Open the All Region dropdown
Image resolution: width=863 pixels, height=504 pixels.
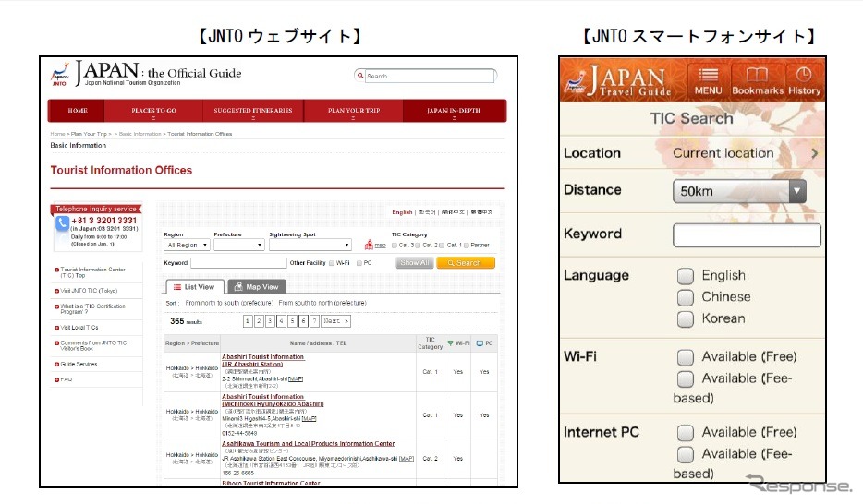188,246
